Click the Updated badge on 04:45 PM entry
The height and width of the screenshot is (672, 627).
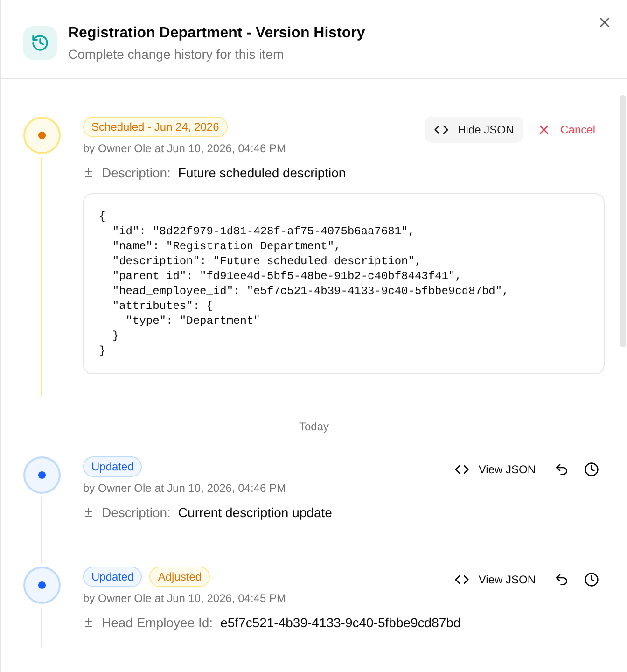[x=112, y=577]
